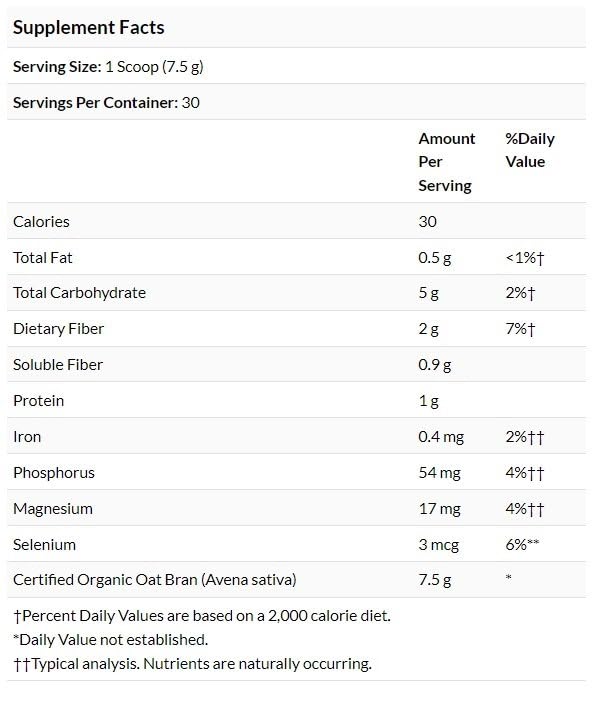Select the Calories row label
The image size is (612, 715).
point(41,221)
